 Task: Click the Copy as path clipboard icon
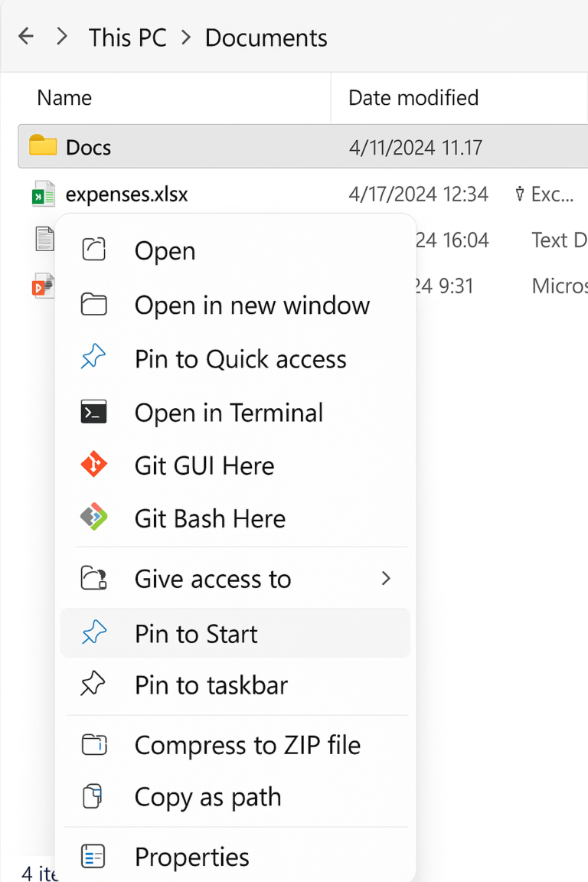(93, 797)
